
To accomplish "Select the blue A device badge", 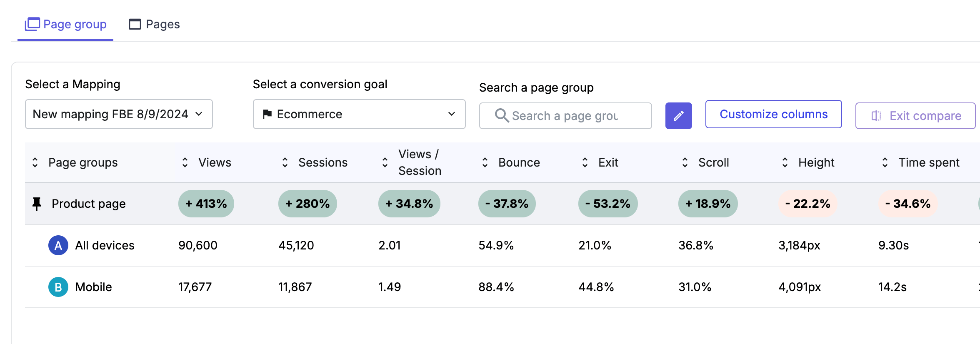I will pyautogui.click(x=58, y=245).
